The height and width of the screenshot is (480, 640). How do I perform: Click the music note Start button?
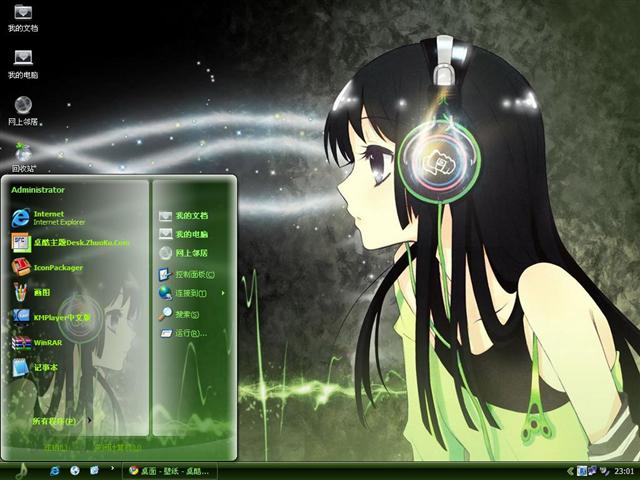click(x=22, y=471)
